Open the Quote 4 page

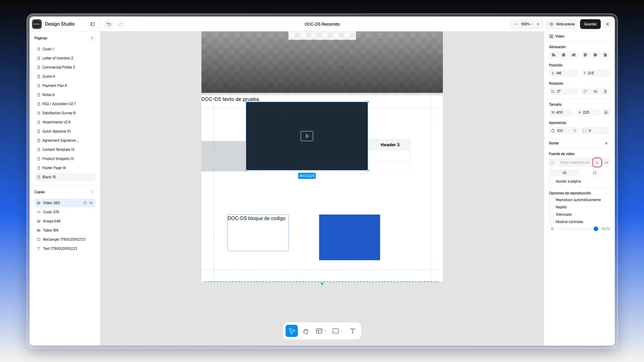point(65,76)
